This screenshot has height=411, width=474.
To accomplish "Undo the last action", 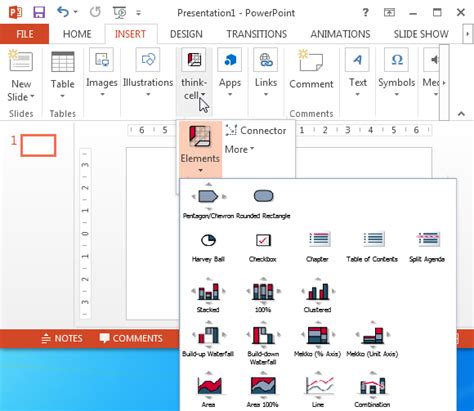I will pyautogui.click(x=63, y=12).
